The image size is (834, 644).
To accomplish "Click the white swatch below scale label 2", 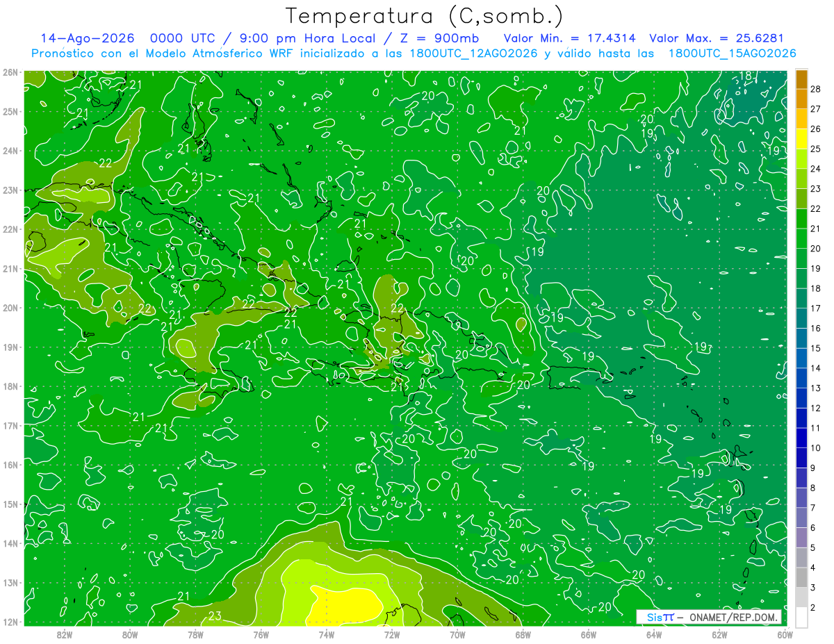I will 801,617.
